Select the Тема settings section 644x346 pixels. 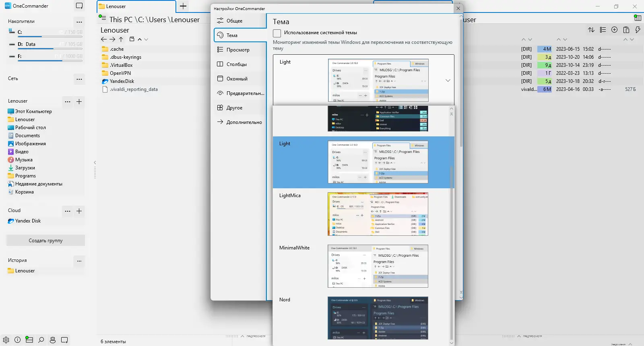click(x=240, y=35)
